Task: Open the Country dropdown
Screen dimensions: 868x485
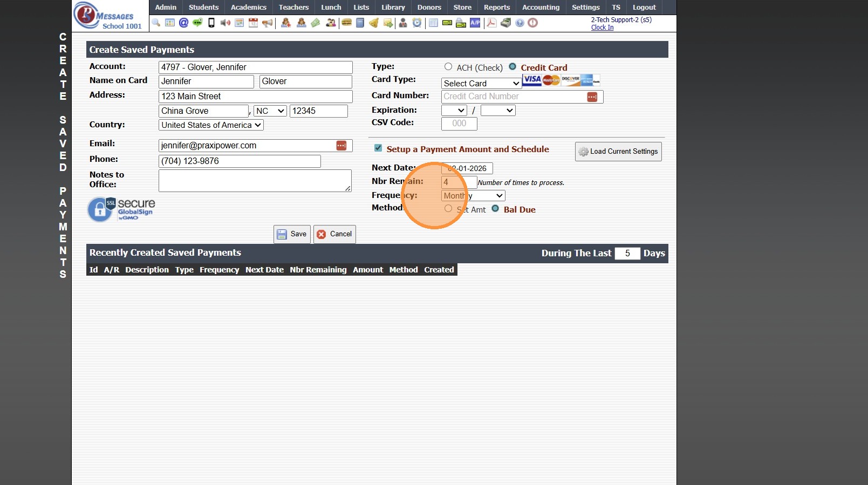Action: pos(211,125)
